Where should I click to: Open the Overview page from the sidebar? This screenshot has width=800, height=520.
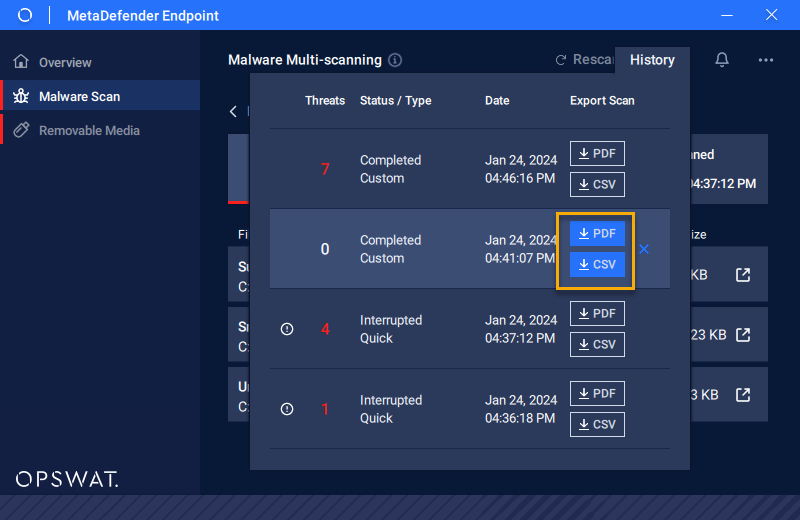(100, 62)
